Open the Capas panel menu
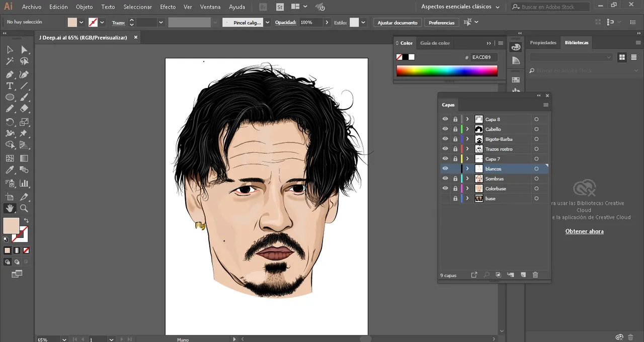This screenshot has width=644, height=342. (x=546, y=105)
